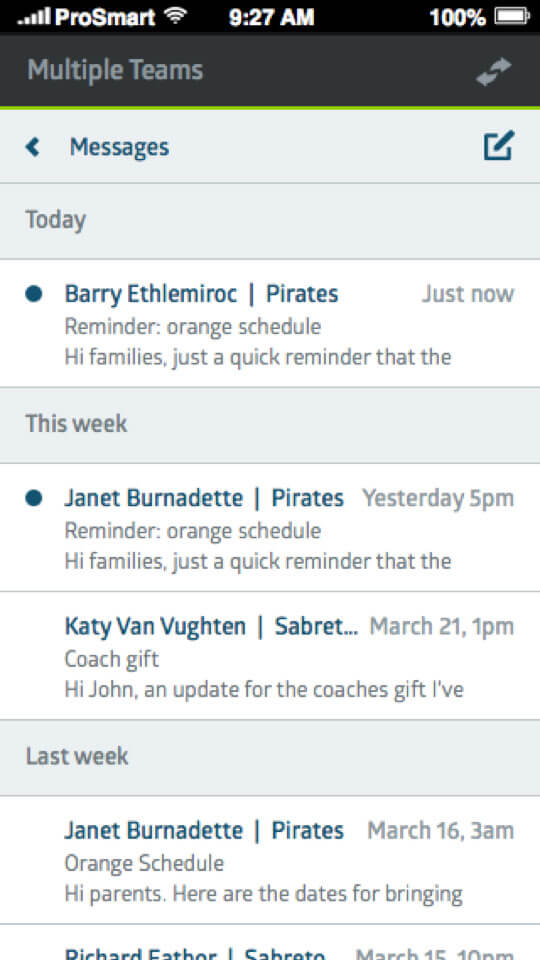Tap the battery icon in status bar

point(511,16)
